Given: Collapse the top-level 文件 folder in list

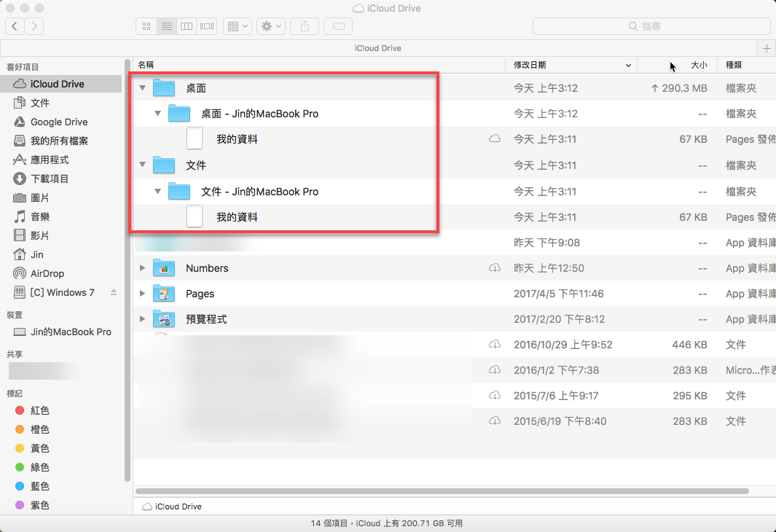Looking at the screenshot, I should click(143, 164).
